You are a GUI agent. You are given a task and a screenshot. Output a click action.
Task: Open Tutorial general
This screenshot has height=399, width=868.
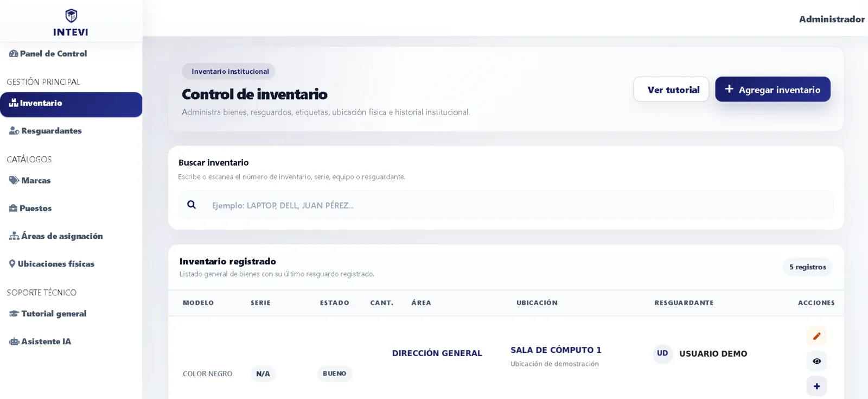pyautogui.click(x=48, y=314)
